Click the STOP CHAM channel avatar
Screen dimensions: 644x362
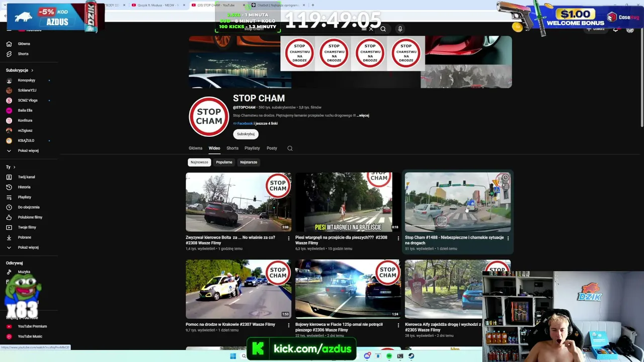[x=209, y=117]
